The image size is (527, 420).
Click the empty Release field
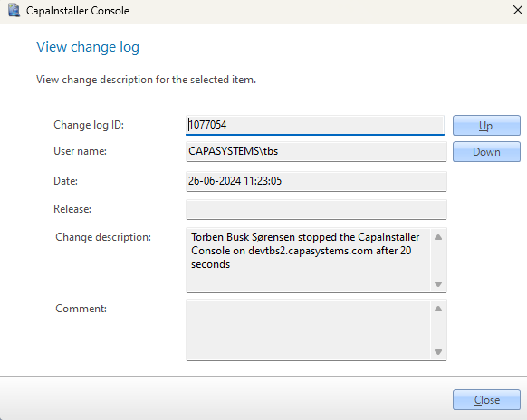316,210
